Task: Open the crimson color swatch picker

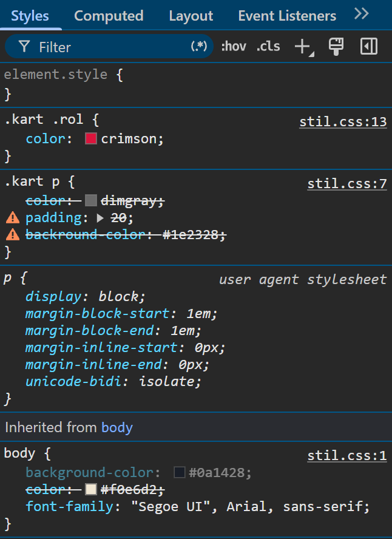Action: point(90,139)
